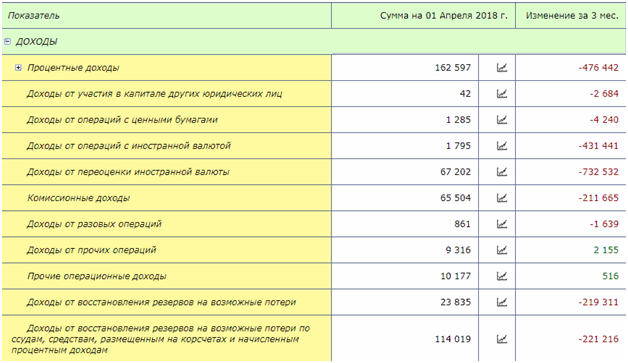Open chart icon for Прочие операционные доходы
Image resolution: width=628 pixels, height=363 pixels.
tap(501, 276)
